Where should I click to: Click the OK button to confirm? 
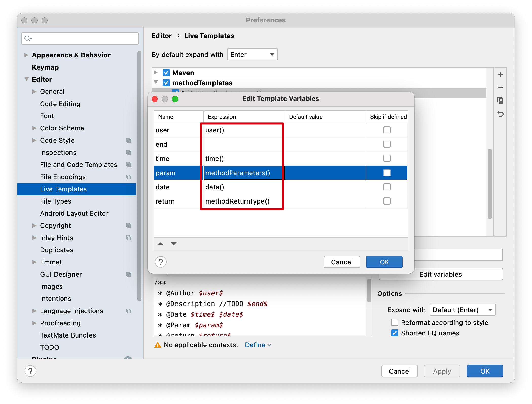(383, 261)
